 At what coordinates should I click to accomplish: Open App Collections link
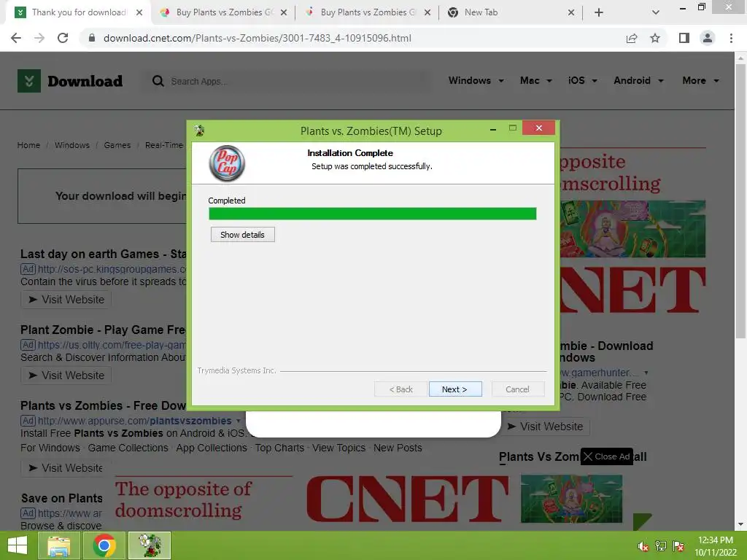pyautogui.click(x=212, y=448)
